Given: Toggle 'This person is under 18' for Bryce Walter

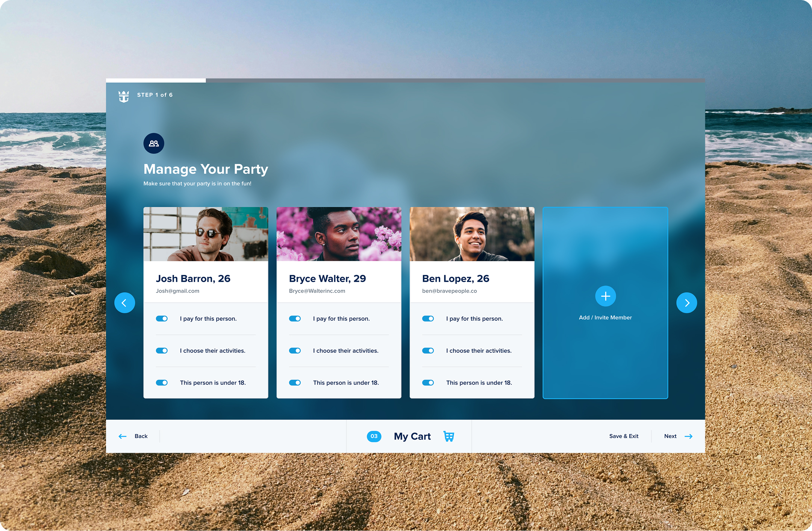Looking at the screenshot, I should pyautogui.click(x=295, y=382).
